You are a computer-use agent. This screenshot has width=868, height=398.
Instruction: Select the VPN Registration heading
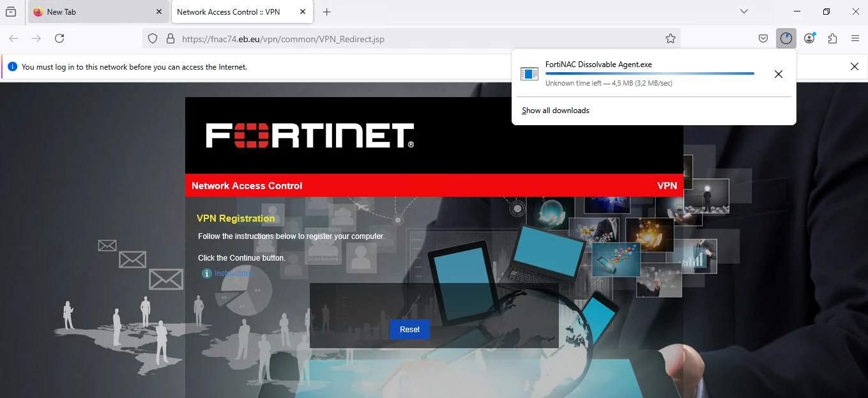coord(236,218)
